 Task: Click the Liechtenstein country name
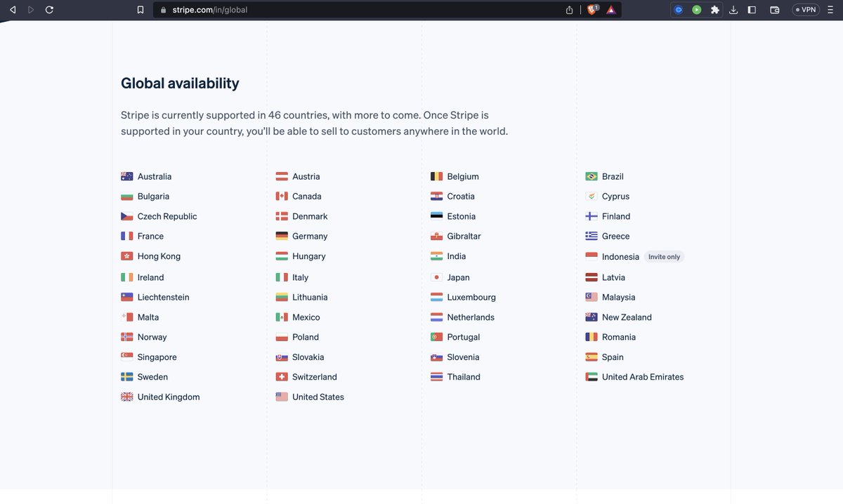(x=164, y=297)
